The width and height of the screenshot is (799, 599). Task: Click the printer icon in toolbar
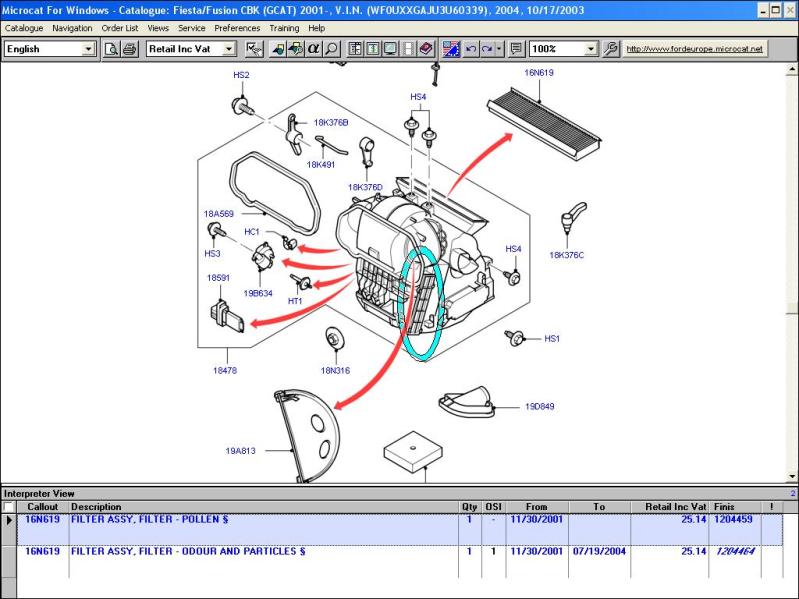click(x=129, y=48)
